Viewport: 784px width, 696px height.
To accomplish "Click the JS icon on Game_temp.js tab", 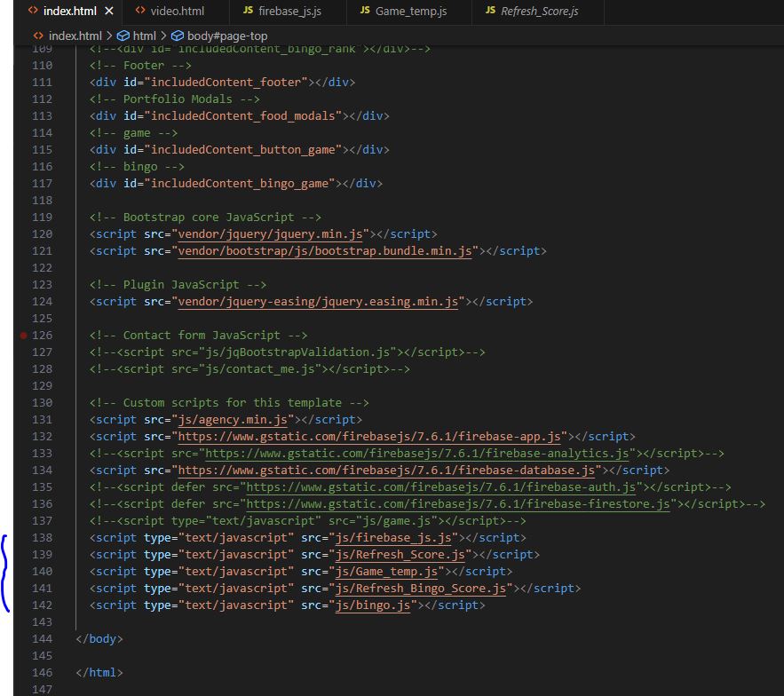I will tap(365, 11).
